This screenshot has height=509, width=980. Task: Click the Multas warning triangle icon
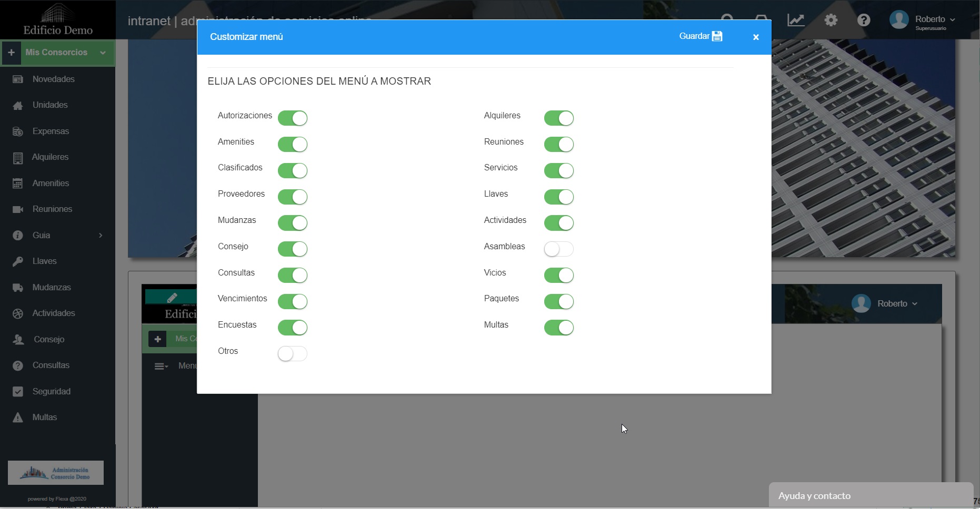click(x=18, y=418)
